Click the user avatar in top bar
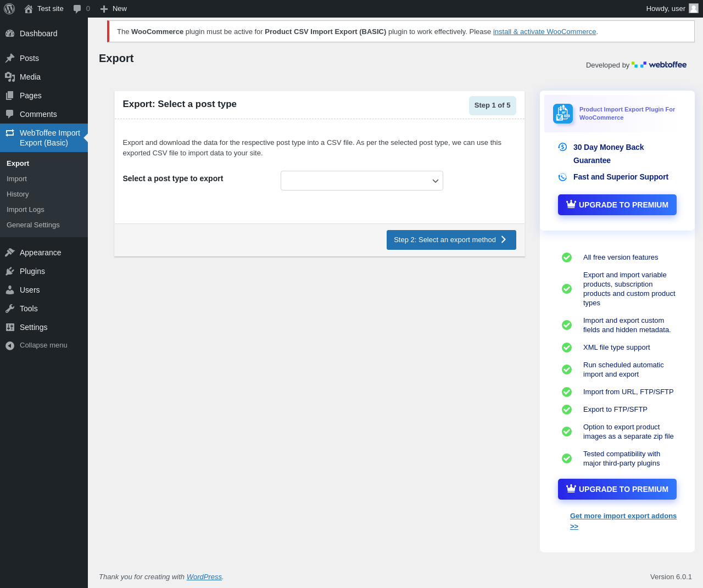 point(694,8)
